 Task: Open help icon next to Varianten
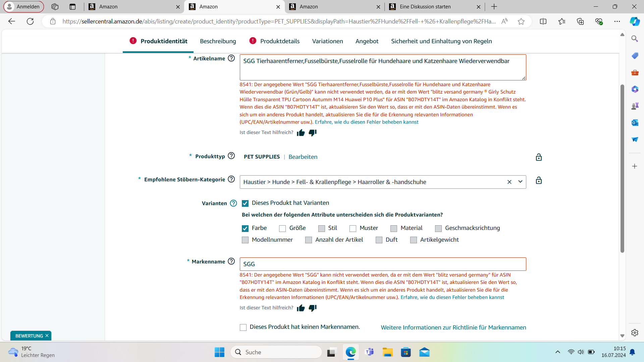point(233,203)
